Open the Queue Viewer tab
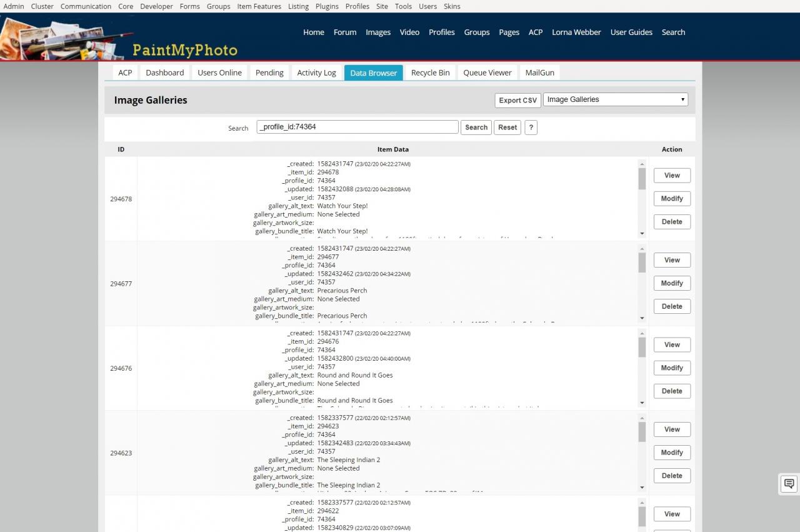 pyautogui.click(x=487, y=73)
